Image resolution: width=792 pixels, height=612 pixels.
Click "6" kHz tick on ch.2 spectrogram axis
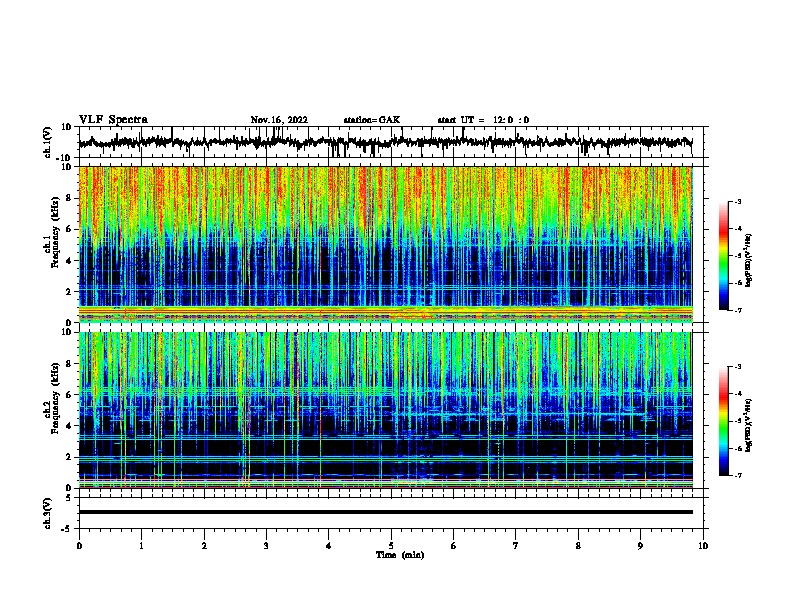(x=69, y=395)
